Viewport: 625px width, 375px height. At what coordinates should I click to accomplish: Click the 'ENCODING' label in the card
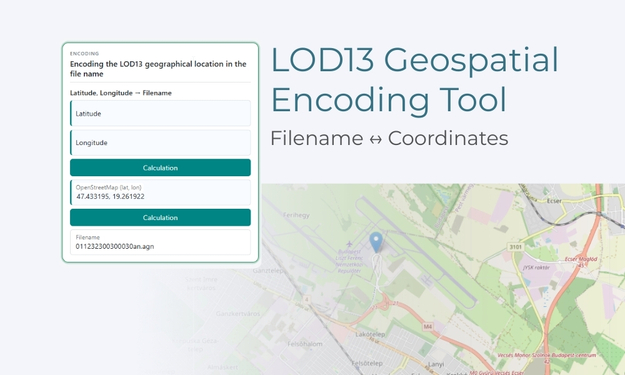click(x=85, y=54)
